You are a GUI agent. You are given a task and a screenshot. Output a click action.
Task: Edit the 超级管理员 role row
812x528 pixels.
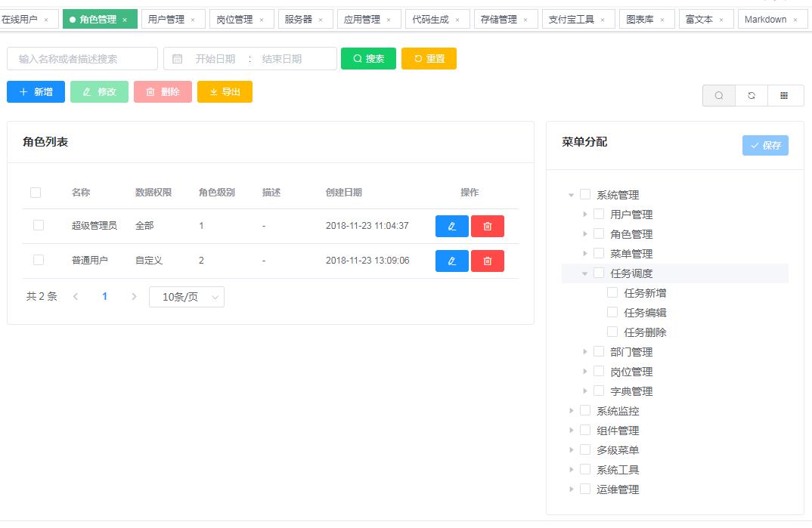click(x=452, y=227)
